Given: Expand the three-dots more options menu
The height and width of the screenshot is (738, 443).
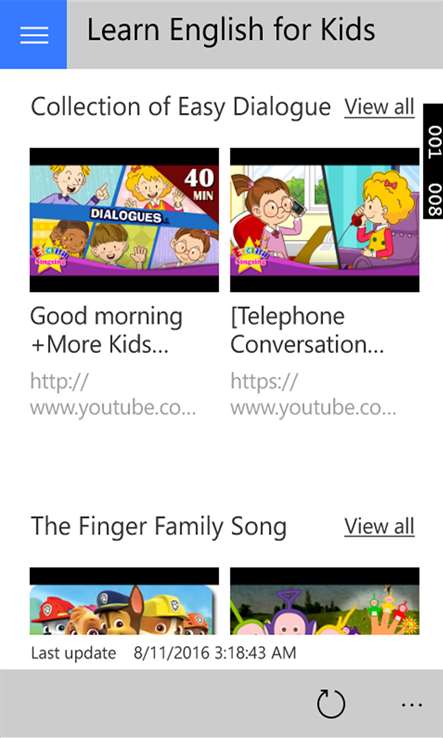Looking at the screenshot, I should pyautogui.click(x=412, y=705).
